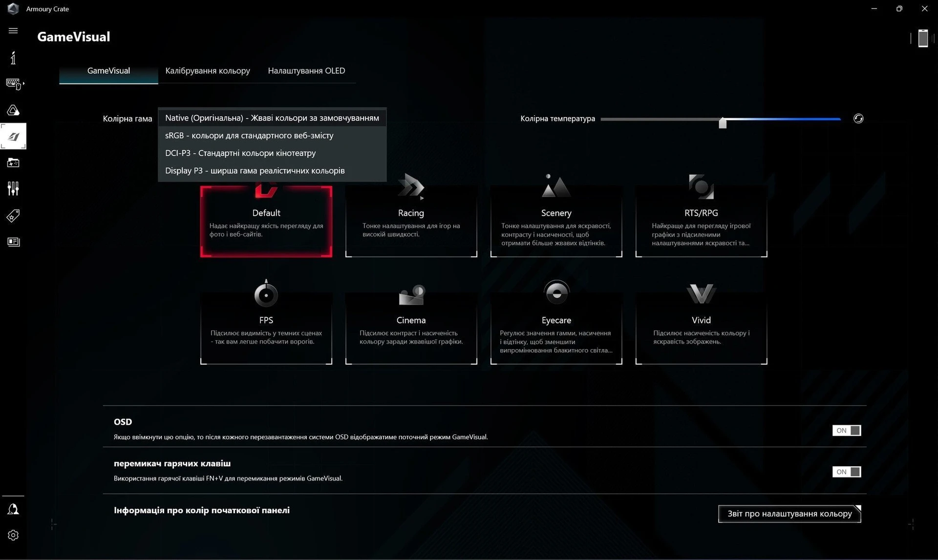
Task: Select the RTS/RPG mode card description
Action: (x=701, y=234)
